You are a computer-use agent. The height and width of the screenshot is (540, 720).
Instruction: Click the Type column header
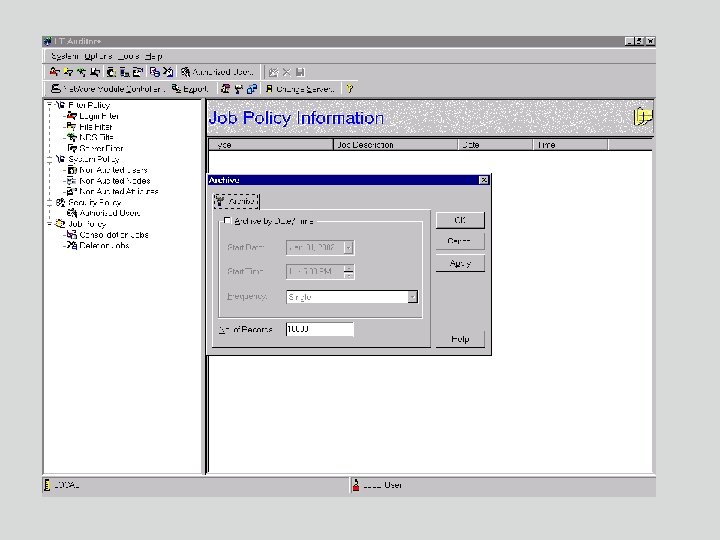(271, 145)
